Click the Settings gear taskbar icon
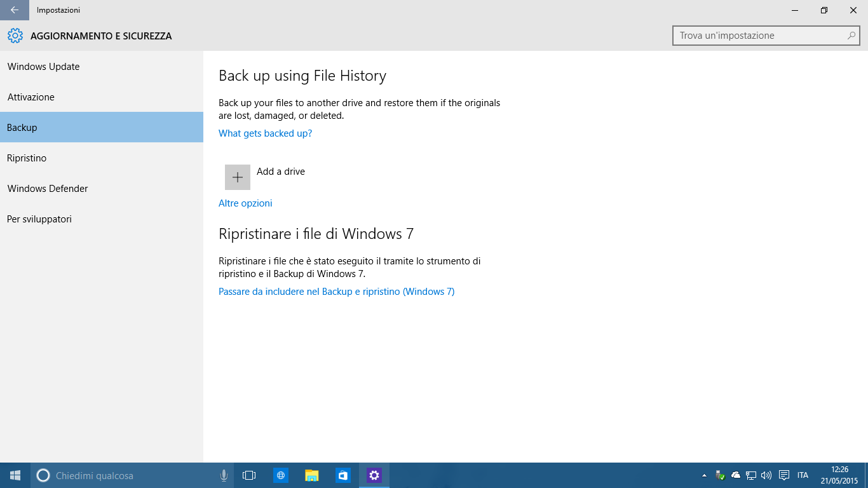868x488 pixels. (x=374, y=475)
